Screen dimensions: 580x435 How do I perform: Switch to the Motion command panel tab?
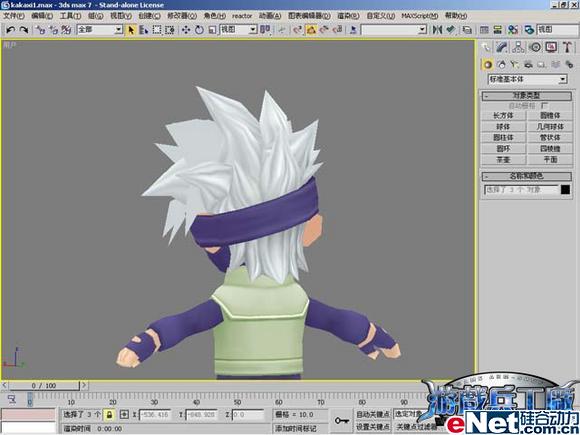pos(535,47)
